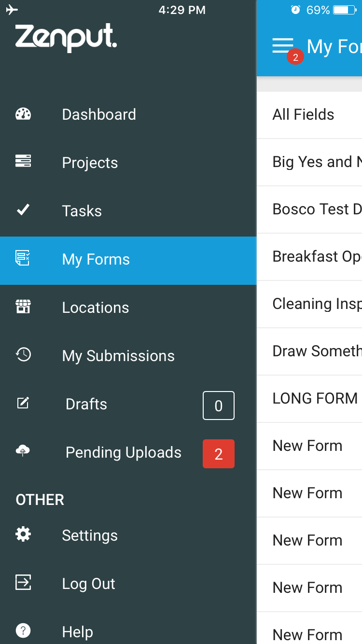This screenshot has height=644, width=362.
Task: Open the LONG FORM entry
Action: click(309, 399)
